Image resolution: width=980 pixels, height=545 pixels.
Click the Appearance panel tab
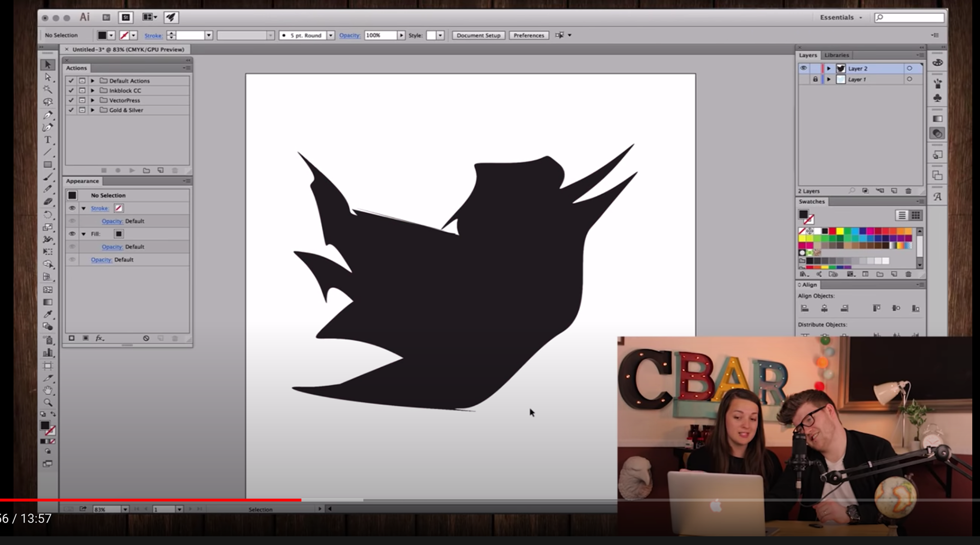[x=82, y=181]
